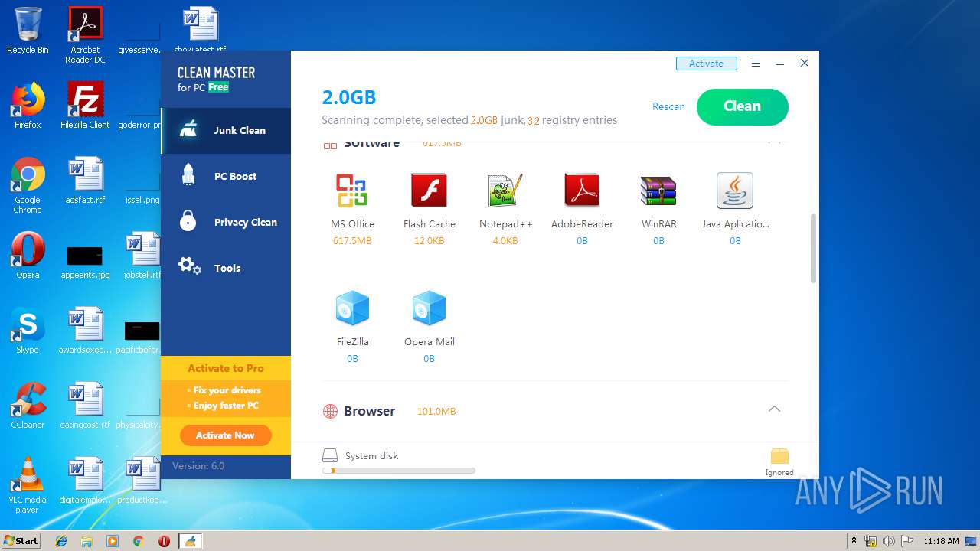Click the orange Activate Now button
980x551 pixels.
[x=225, y=435]
